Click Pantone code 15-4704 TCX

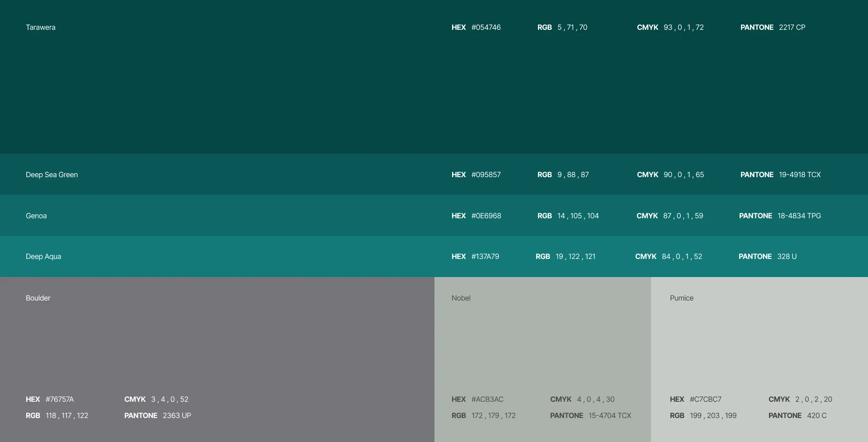[x=610, y=415]
